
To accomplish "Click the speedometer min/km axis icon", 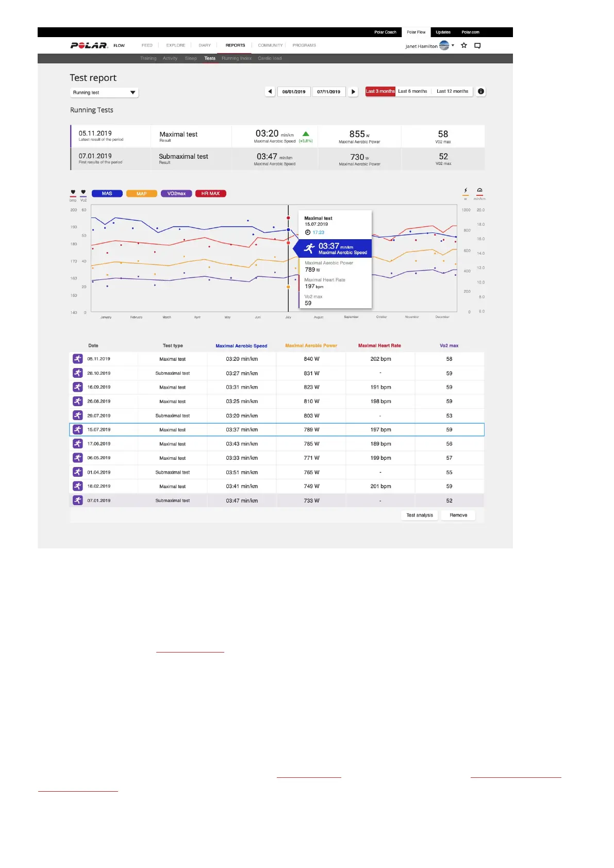I will tap(479, 191).
